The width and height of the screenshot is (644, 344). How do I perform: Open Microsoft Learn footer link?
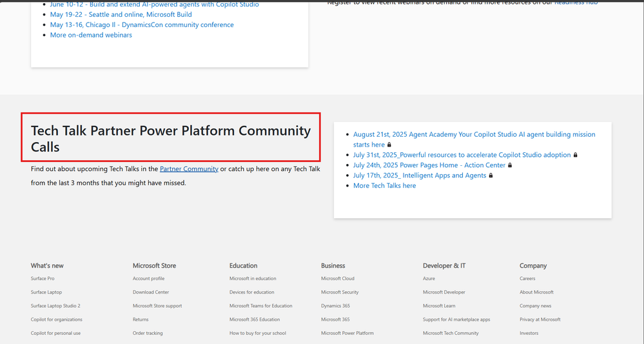tap(439, 306)
